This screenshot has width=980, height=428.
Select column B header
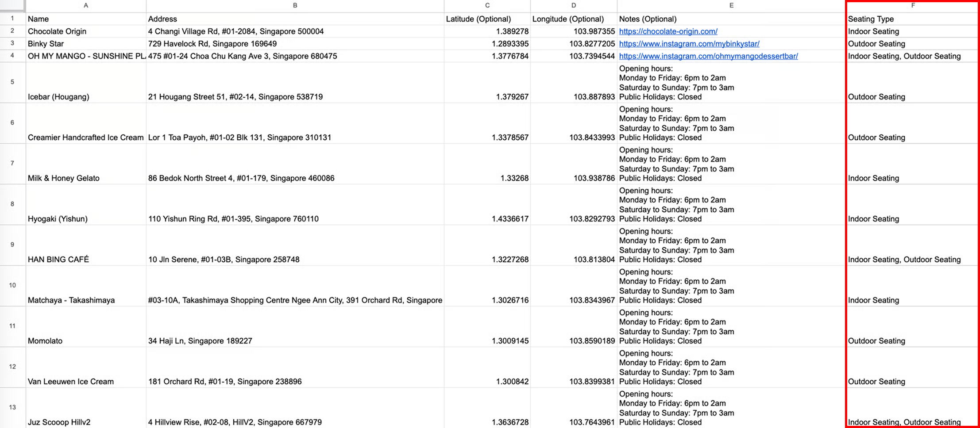pyautogui.click(x=295, y=6)
